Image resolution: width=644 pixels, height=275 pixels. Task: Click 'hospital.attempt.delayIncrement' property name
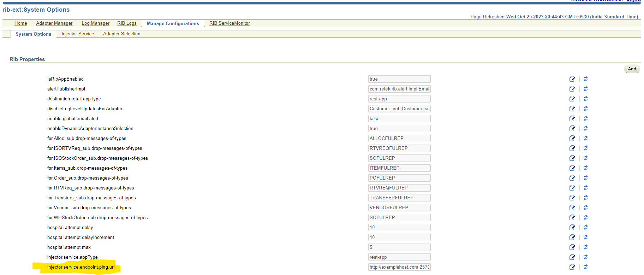coord(80,237)
